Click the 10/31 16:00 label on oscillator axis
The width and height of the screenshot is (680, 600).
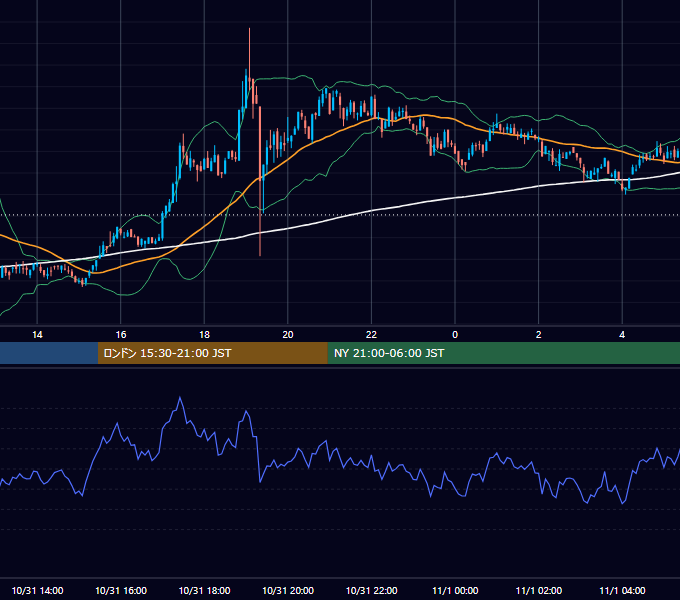point(121,590)
